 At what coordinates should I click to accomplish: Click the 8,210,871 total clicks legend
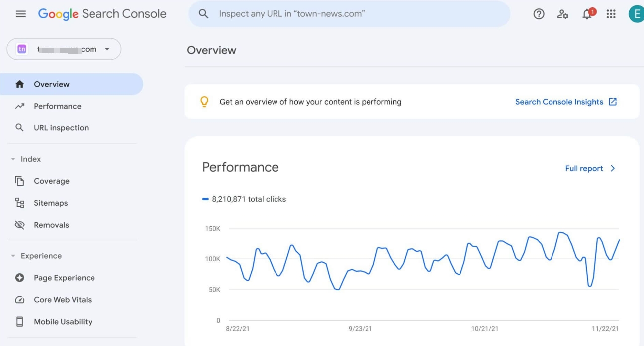244,199
